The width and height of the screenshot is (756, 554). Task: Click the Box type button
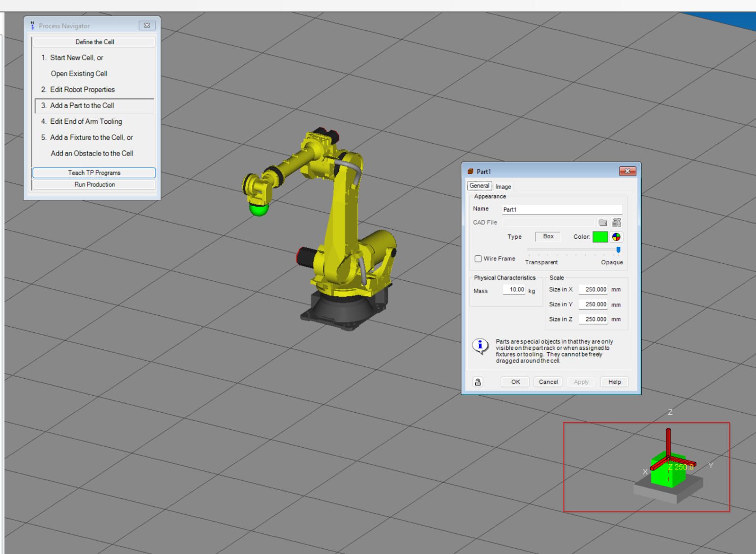(548, 236)
